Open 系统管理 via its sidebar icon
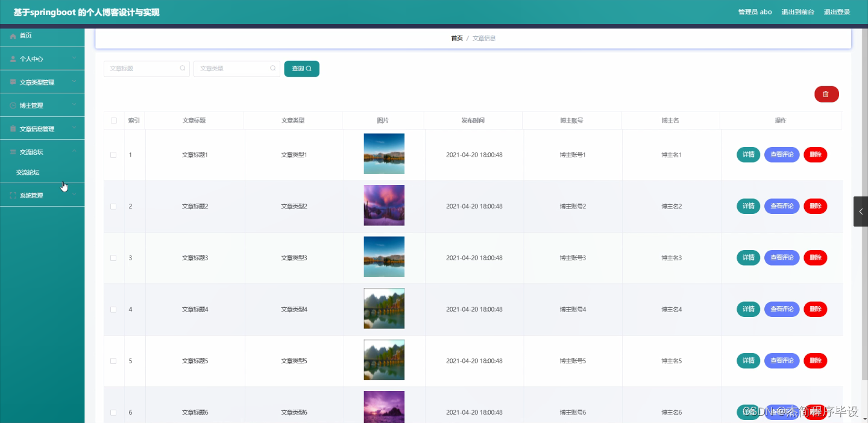This screenshot has height=423, width=868. pos(13,194)
